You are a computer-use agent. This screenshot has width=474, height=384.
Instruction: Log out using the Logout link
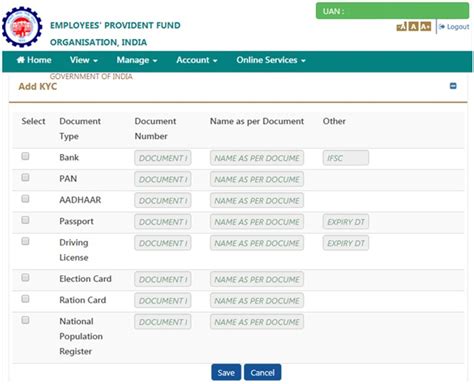click(454, 27)
